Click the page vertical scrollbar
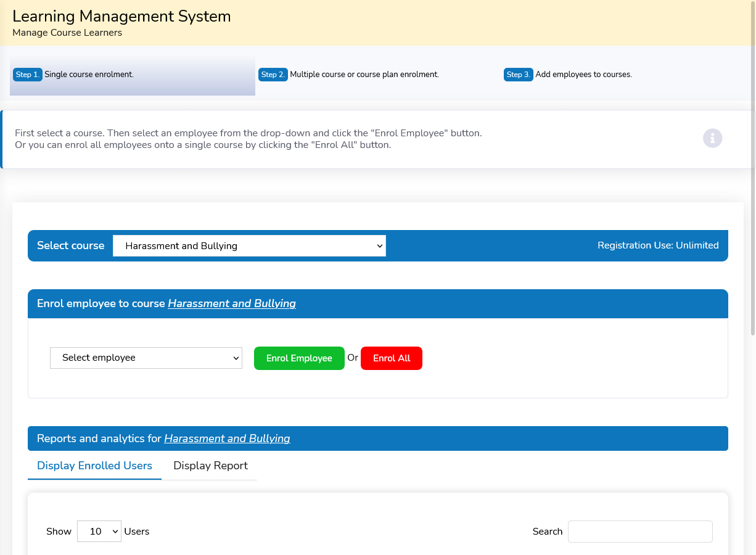Image resolution: width=756 pixels, height=555 pixels. point(752,185)
